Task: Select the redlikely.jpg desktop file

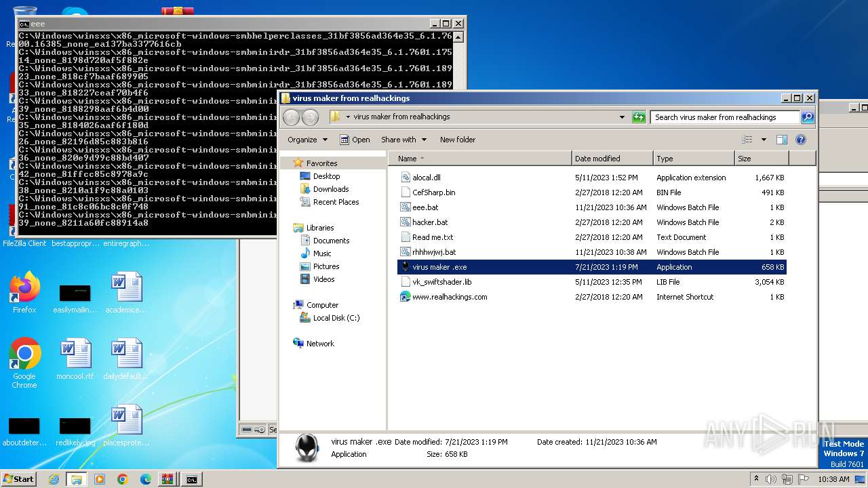Action: coord(75,430)
